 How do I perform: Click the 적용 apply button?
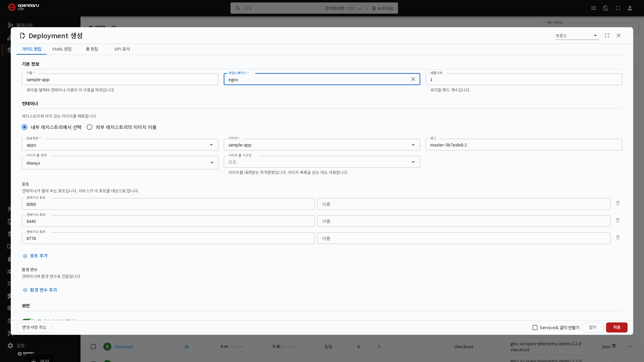[x=617, y=327]
